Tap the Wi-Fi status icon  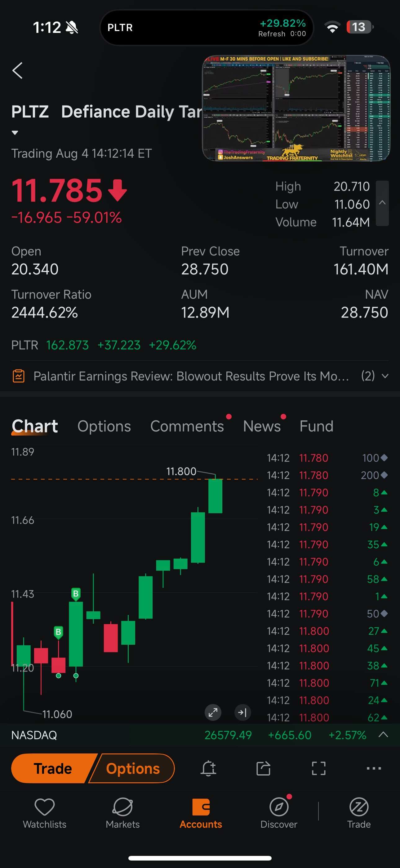(x=332, y=27)
